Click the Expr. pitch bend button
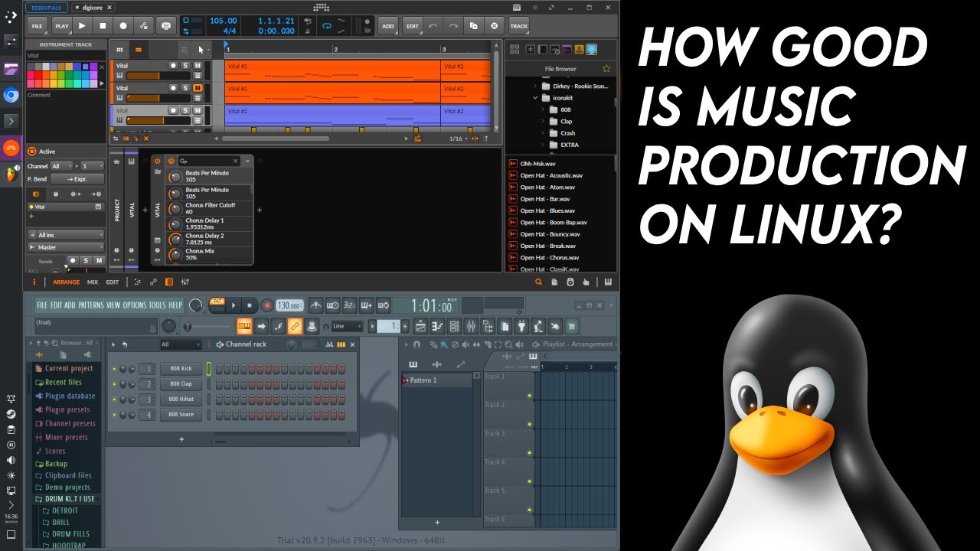This screenshot has width=980, height=551. [x=79, y=178]
